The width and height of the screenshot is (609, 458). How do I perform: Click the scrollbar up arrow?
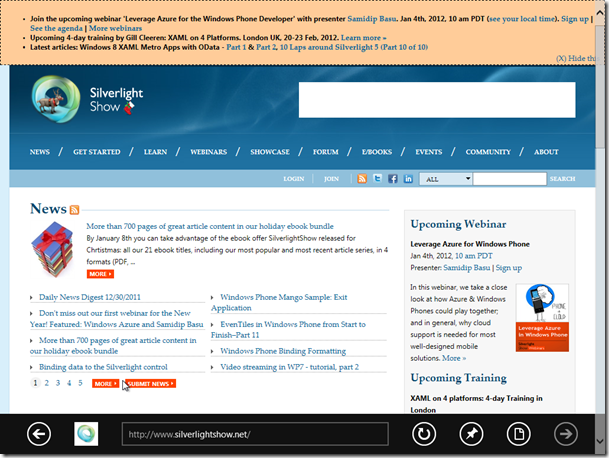(600, 12)
